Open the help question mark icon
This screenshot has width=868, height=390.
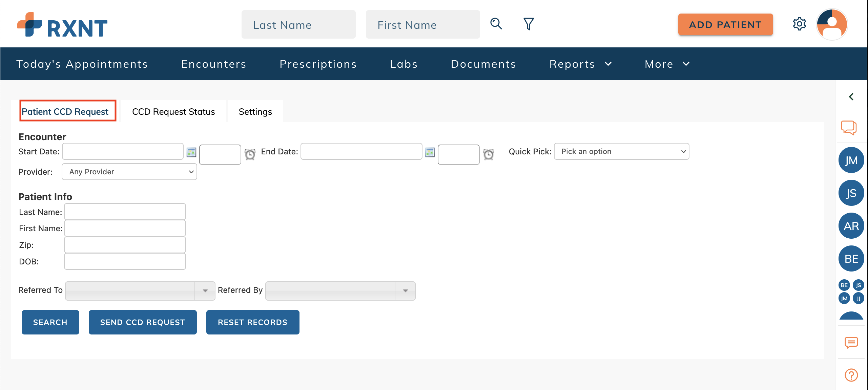(851, 375)
